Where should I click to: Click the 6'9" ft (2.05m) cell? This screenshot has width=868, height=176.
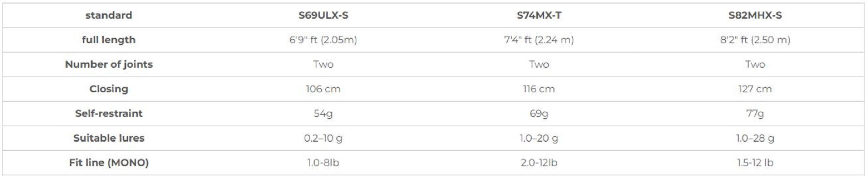[323, 40]
